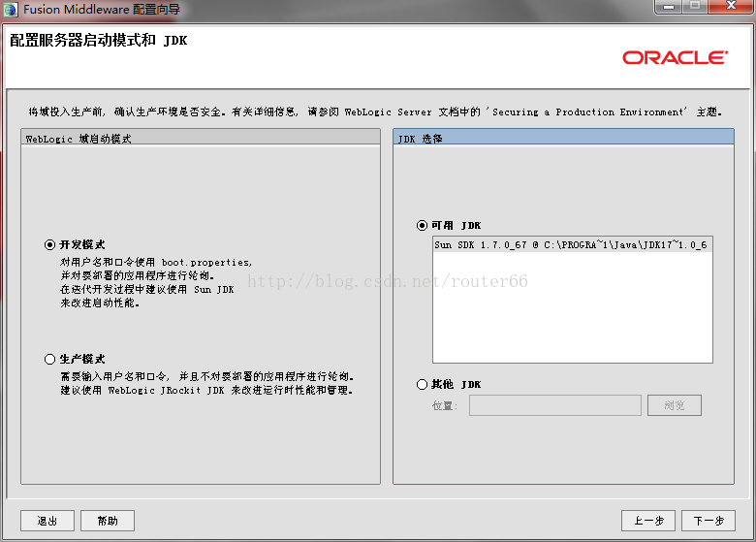Viewport: 756px width, 542px height.
Task: Click the 配置服务器启动模式和 JDK heading
Action: point(98,40)
